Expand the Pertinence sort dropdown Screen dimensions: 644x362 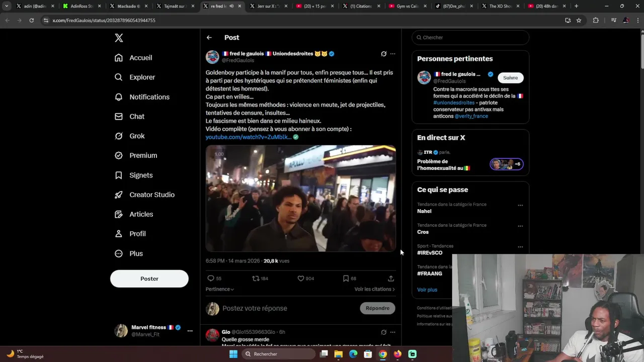(x=220, y=290)
